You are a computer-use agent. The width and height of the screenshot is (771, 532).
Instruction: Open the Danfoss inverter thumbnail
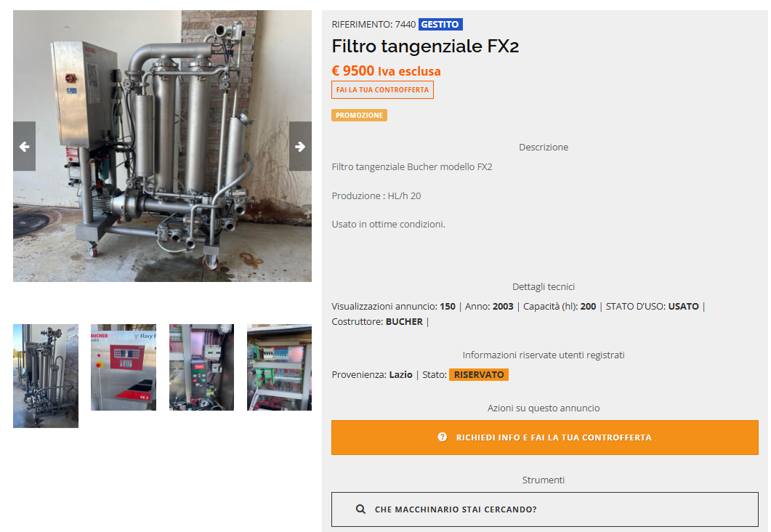(x=201, y=367)
